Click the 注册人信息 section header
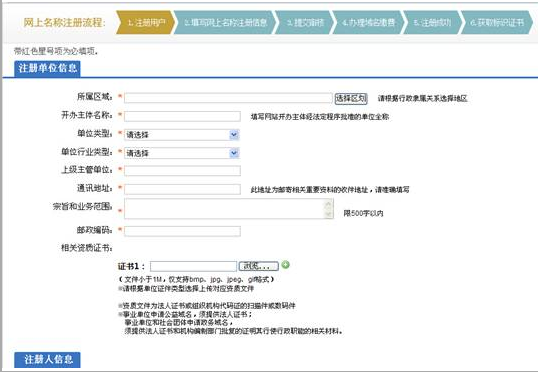Viewport: 538px width, 373px height. (x=47, y=360)
